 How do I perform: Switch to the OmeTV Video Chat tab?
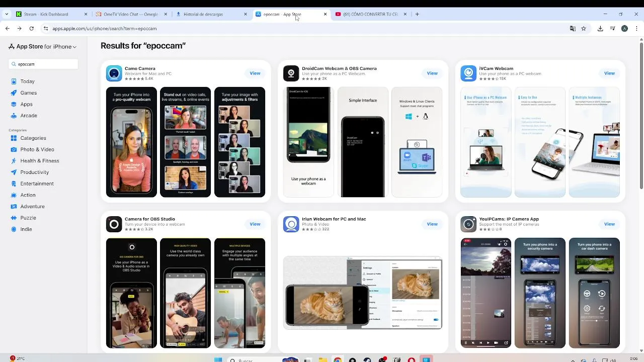tap(131, 14)
